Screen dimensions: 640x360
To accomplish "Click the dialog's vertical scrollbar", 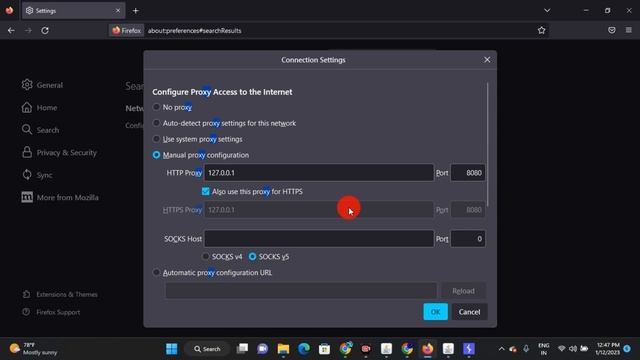I will (487, 145).
